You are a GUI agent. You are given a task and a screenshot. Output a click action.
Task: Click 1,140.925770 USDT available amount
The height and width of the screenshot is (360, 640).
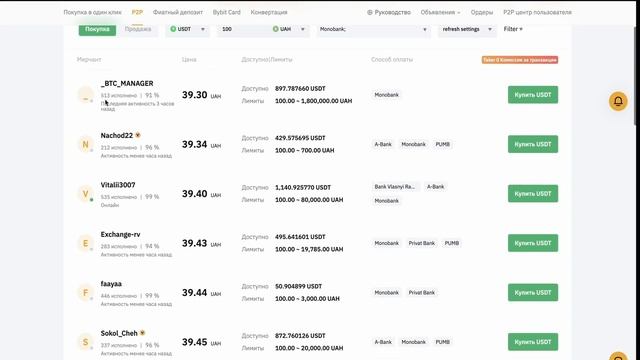tap(303, 187)
